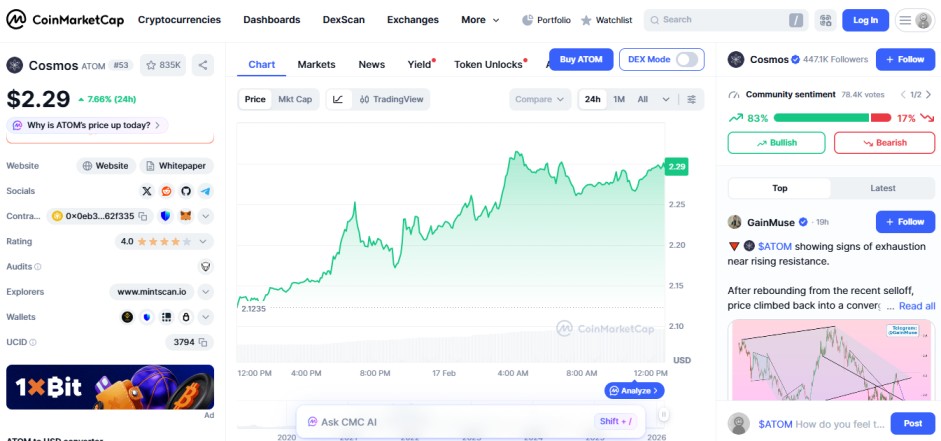Switch to Latest posts
941x441 pixels.
point(883,188)
